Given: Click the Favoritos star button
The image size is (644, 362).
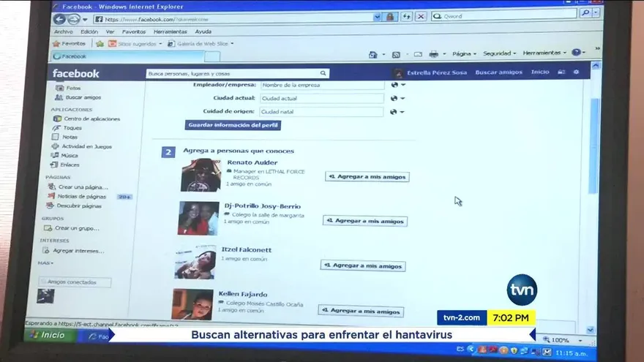Looking at the screenshot, I should [x=69, y=43].
